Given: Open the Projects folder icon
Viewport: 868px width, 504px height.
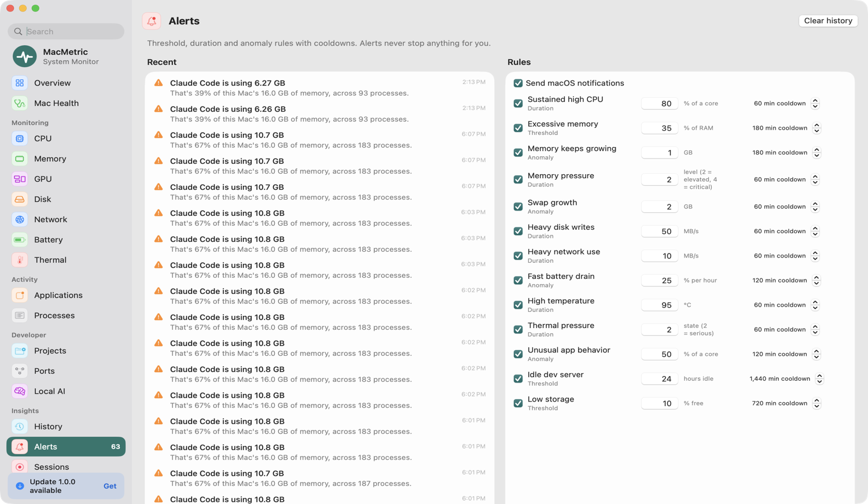Looking at the screenshot, I should click(20, 351).
